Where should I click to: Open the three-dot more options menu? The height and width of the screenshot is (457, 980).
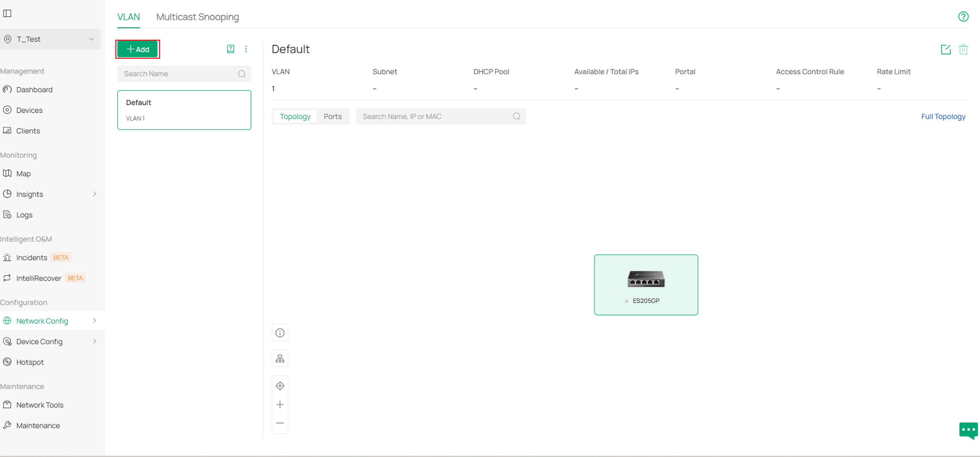coord(246,49)
